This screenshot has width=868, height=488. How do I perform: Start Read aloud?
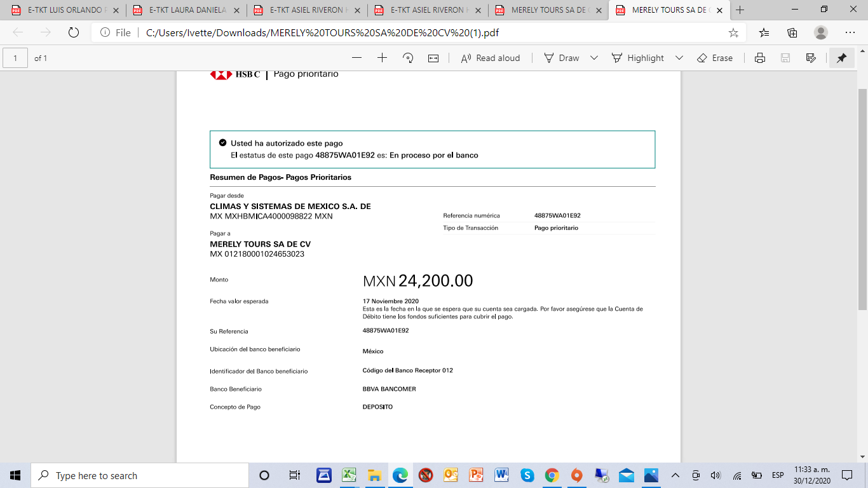coord(489,58)
